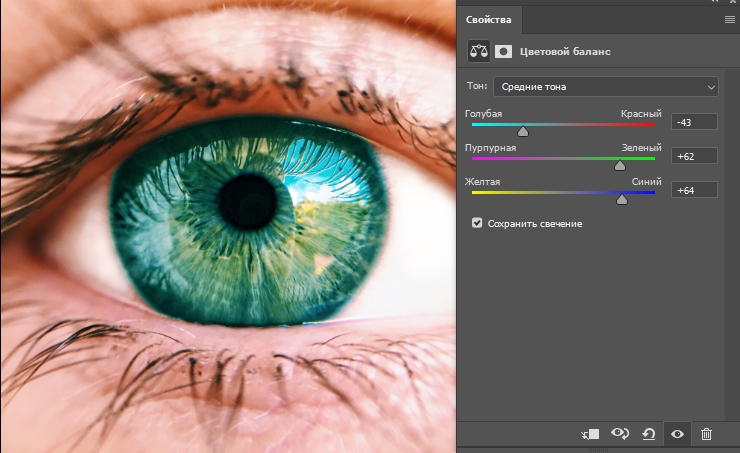The height and width of the screenshot is (453, 740).
Task: Switch to the Свойства tab
Action: (x=488, y=20)
